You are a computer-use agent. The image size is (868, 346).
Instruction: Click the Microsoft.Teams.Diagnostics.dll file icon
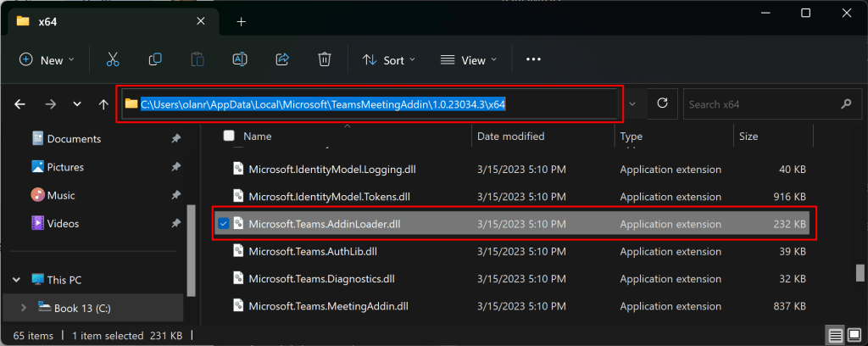tap(238, 278)
